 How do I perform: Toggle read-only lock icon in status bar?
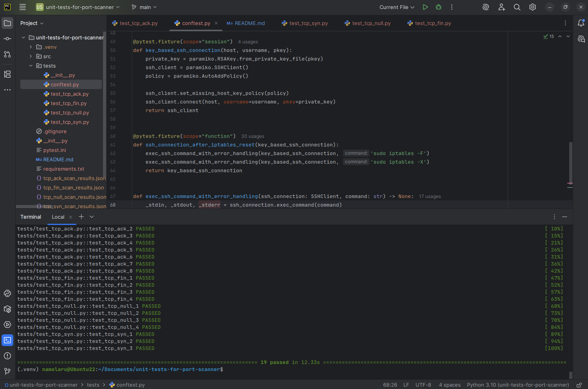(x=579, y=385)
